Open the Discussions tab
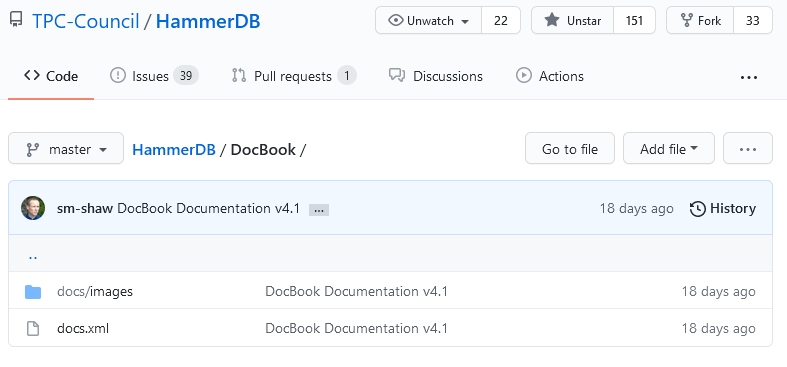This screenshot has height=367, width=787. pos(436,76)
